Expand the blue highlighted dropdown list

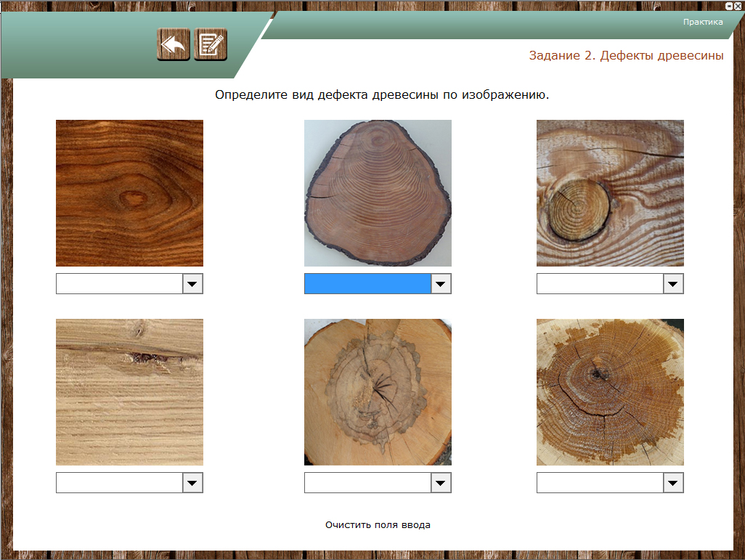click(441, 284)
